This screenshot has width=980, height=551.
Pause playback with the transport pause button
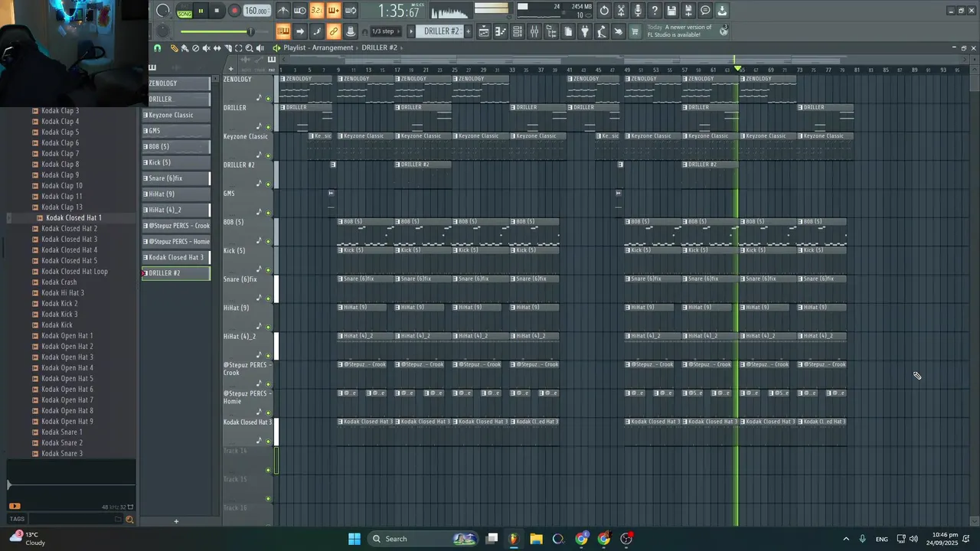click(x=201, y=11)
